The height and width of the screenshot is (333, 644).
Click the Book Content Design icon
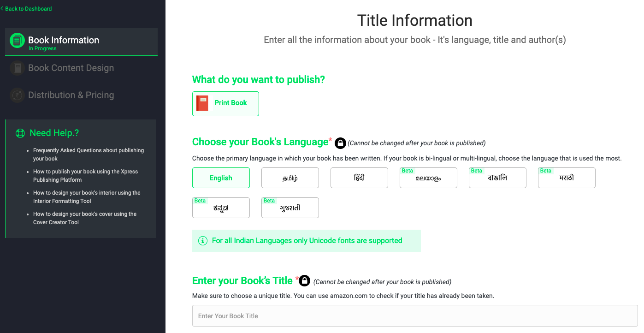(17, 68)
